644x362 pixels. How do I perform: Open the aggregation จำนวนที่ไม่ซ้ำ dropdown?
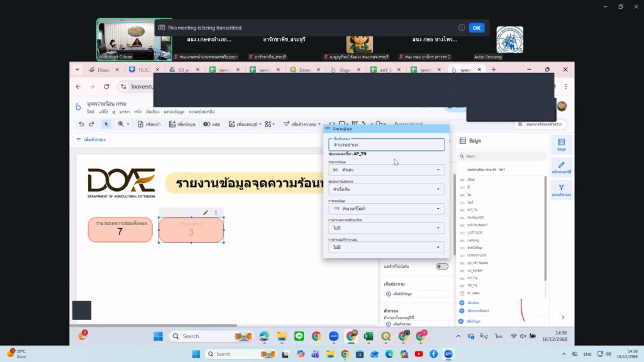(x=386, y=209)
